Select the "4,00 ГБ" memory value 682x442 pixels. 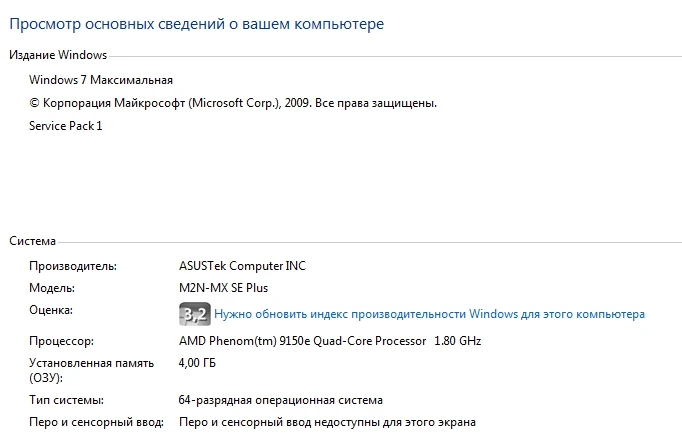coord(198,364)
